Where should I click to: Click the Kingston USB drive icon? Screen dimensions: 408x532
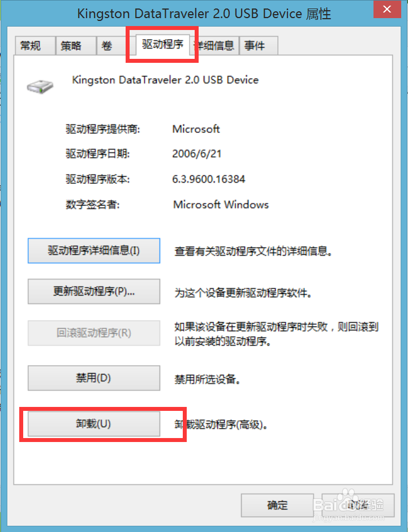(x=40, y=86)
